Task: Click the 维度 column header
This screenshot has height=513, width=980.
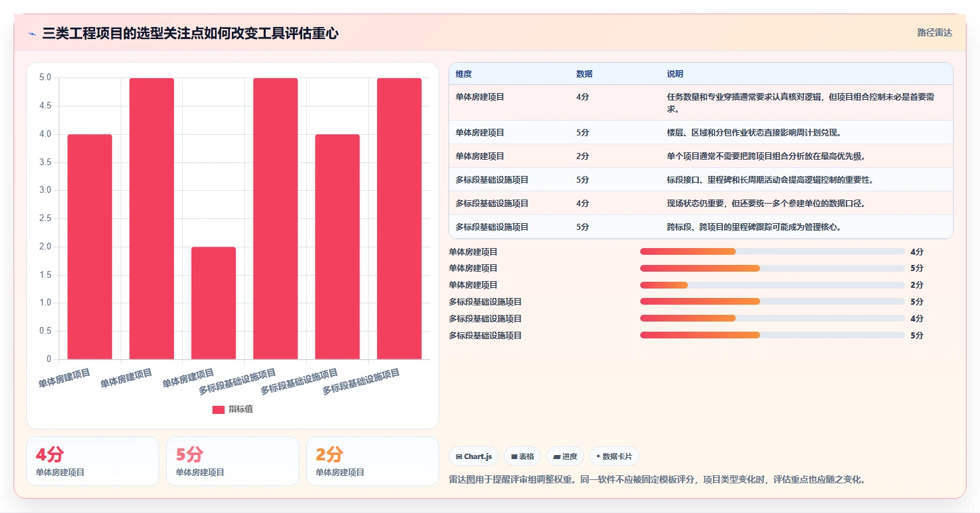Action: (x=463, y=74)
